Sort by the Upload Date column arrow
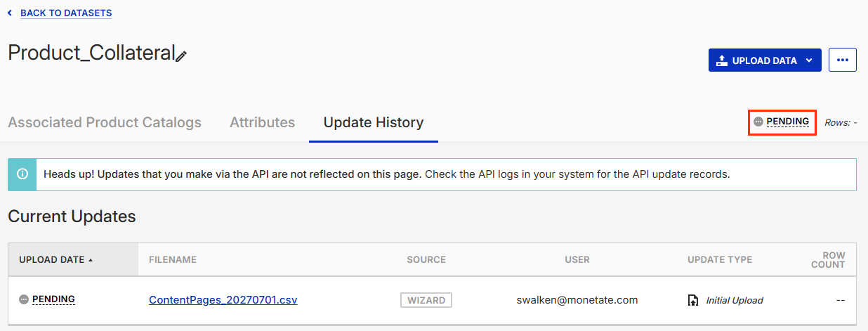 pos(91,260)
